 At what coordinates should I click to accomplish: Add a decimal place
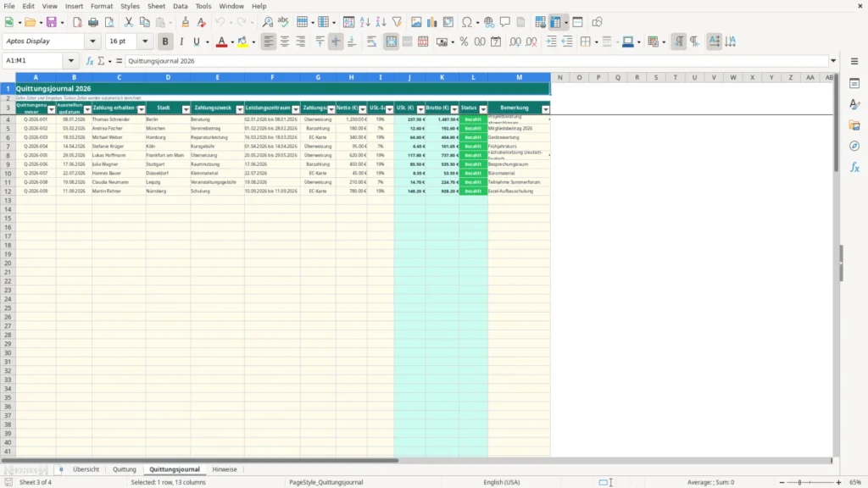tap(515, 42)
